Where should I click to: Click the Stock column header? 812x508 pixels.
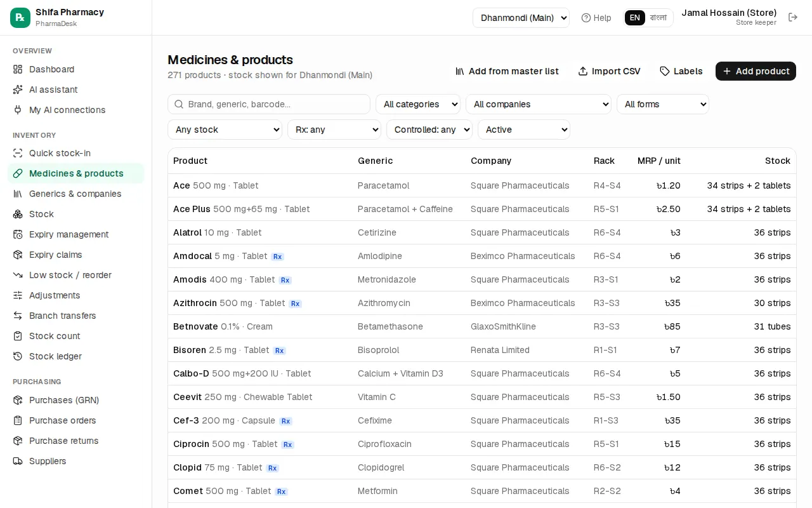778,161
